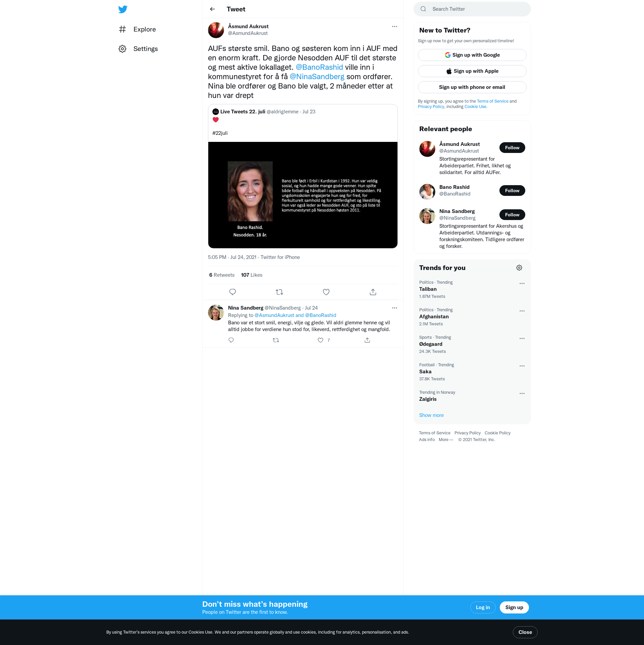Show more trends
Screen dimensions: 644x645
coord(431,415)
